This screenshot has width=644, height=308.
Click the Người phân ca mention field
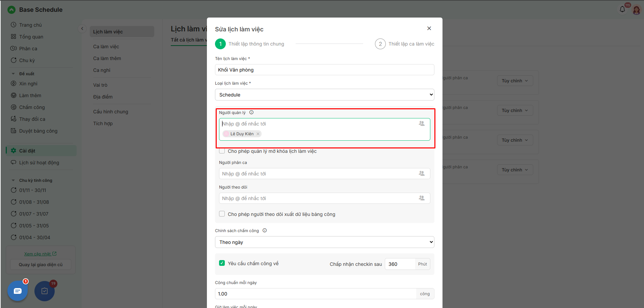(x=325, y=173)
